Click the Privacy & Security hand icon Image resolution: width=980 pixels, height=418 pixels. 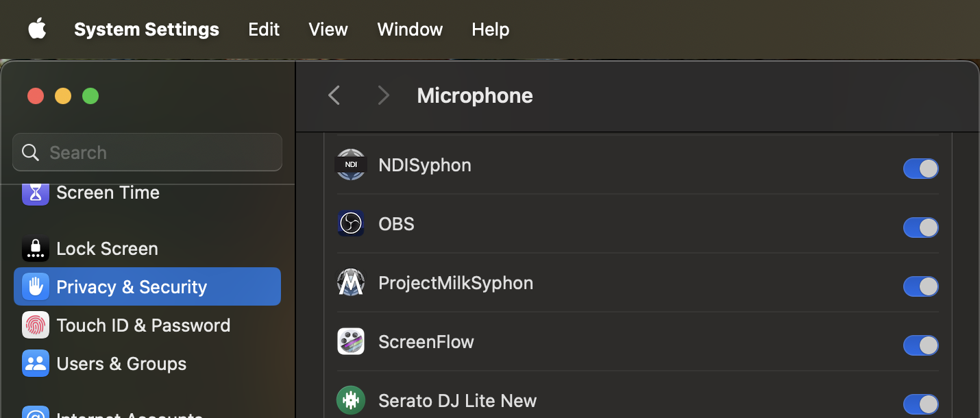coord(36,286)
